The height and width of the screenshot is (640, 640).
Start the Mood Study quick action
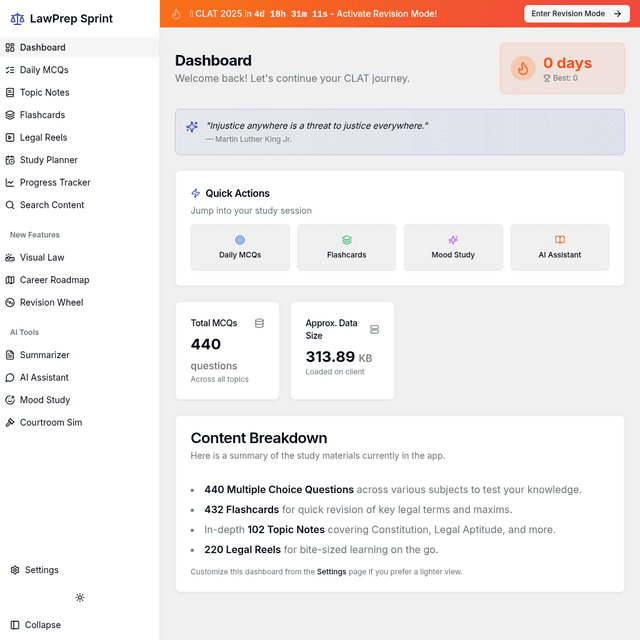[x=453, y=247]
